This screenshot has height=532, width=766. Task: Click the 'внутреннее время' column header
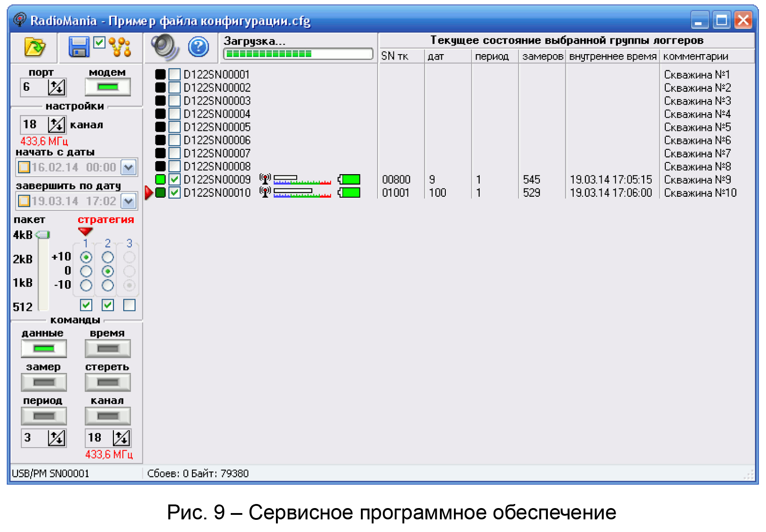612,56
